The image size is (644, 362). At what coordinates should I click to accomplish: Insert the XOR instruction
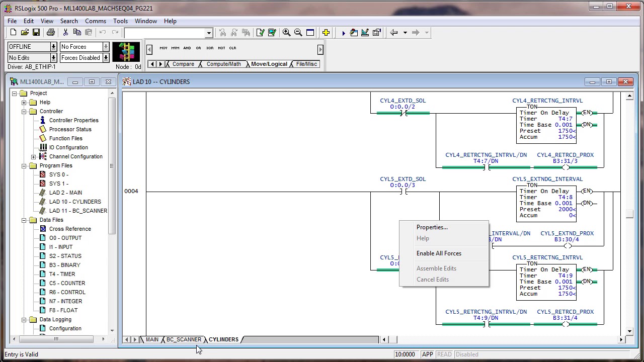coord(210,48)
